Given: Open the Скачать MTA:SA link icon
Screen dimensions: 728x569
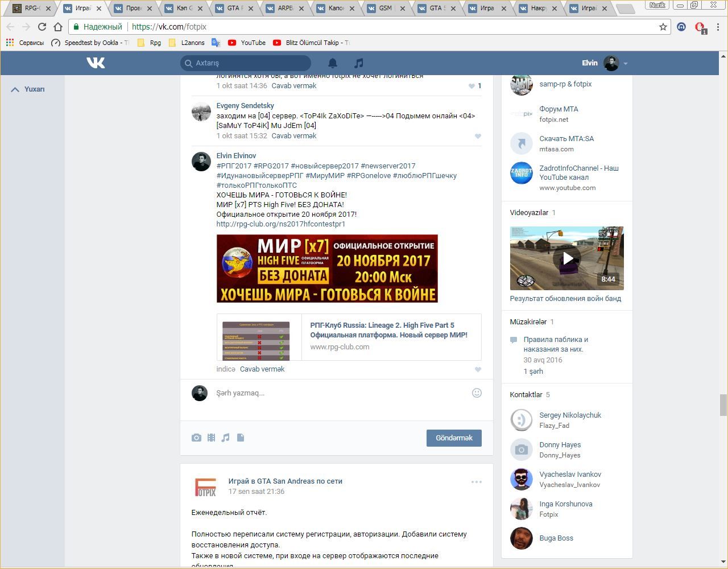Looking at the screenshot, I should [x=521, y=143].
